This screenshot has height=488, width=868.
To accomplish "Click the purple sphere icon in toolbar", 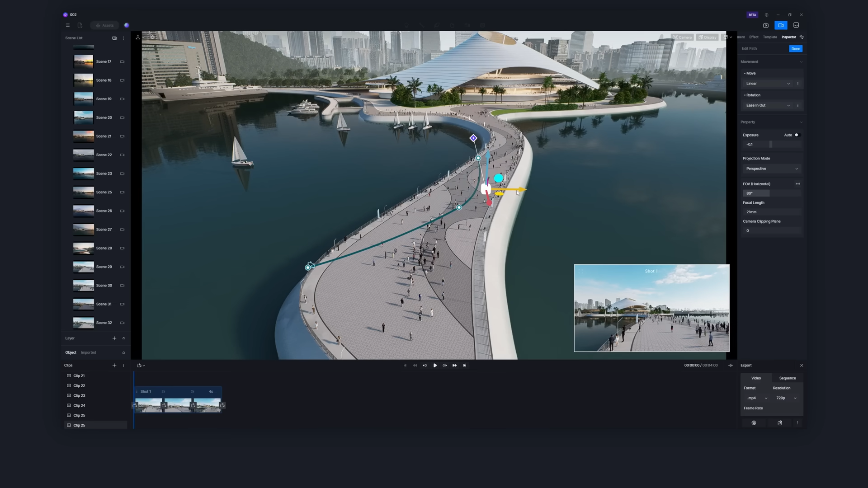I will coord(127,25).
